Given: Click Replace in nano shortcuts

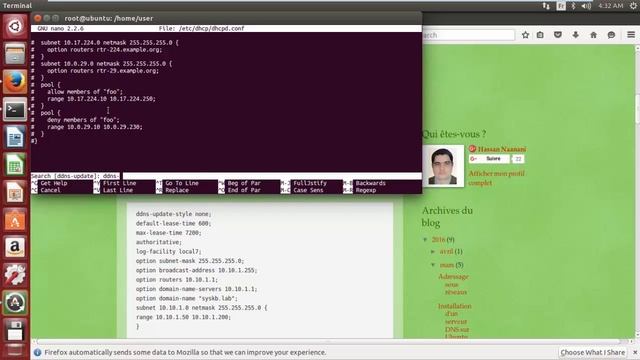Looking at the screenshot, I should click(x=177, y=190).
